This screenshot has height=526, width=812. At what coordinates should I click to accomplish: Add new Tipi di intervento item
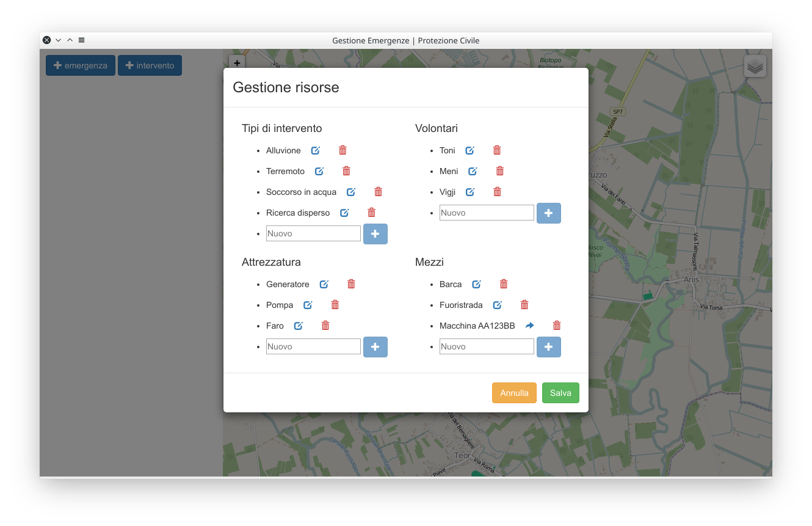pyautogui.click(x=375, y=234)
